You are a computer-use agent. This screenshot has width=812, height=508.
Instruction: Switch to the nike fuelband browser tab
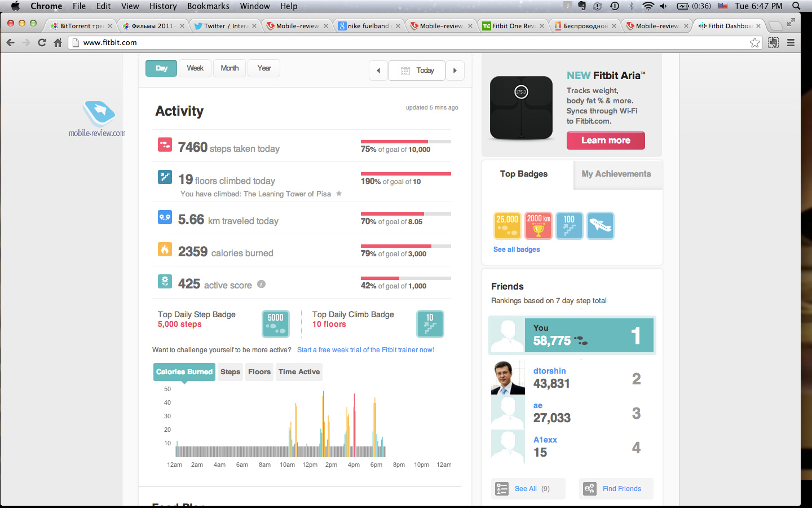(x=369, y=26)
